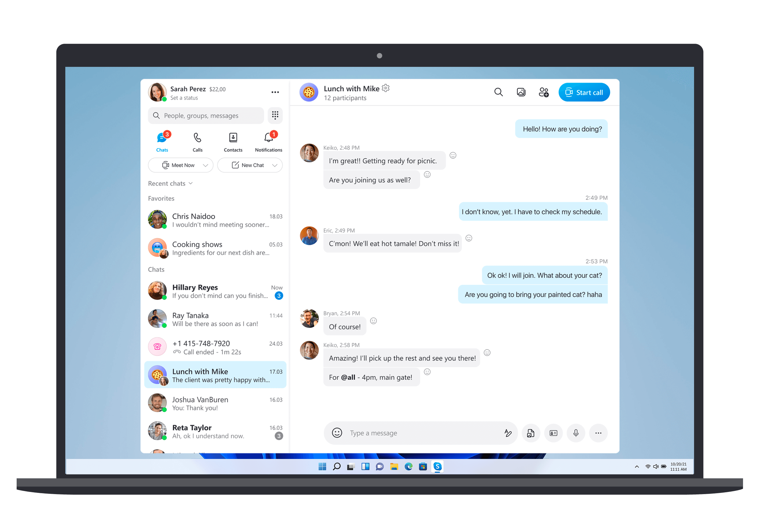Screen dimensions: 768x532
Task: Expand the New Chat dropdown arrow
Action: (x=275, y=165)
